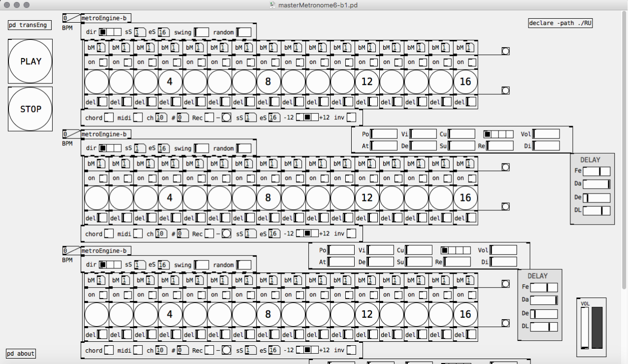Screen dimensions: 628x364
Task: Trigger step 8 circle in bottom sequencer
Action: 268,314
